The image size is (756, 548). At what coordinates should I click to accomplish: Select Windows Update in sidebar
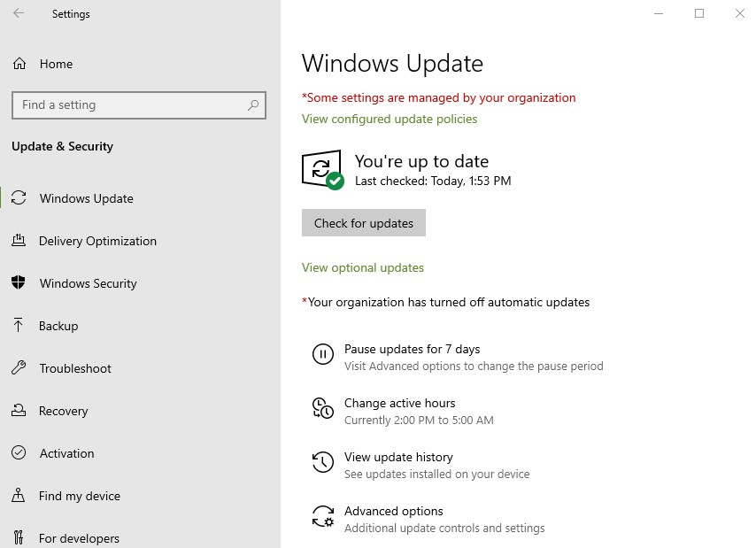click(87, 198)
